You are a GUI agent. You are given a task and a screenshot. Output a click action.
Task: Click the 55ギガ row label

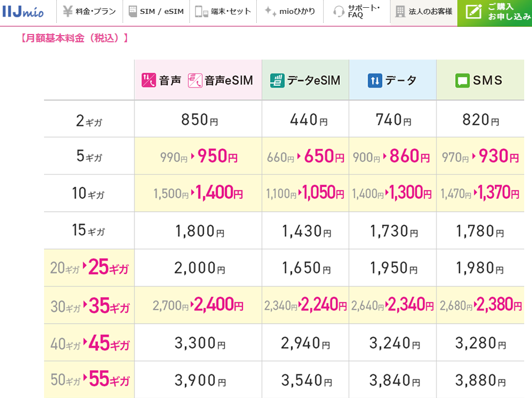(109, 379)
